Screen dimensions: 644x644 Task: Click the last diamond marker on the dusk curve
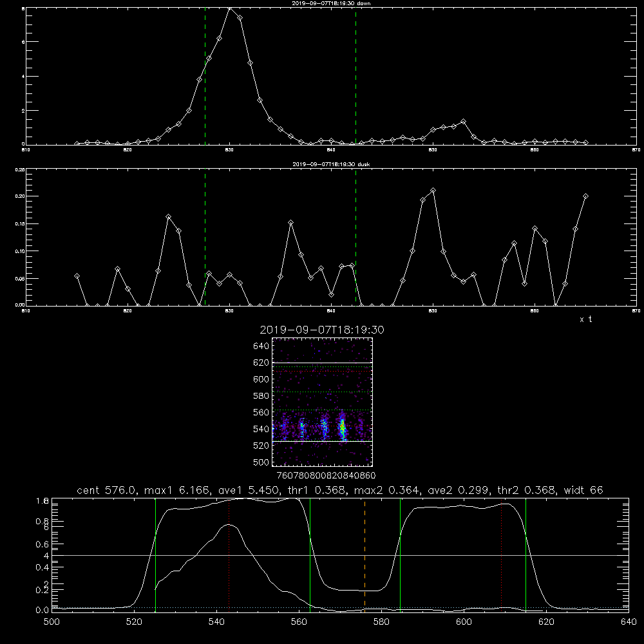click(585, 196)
